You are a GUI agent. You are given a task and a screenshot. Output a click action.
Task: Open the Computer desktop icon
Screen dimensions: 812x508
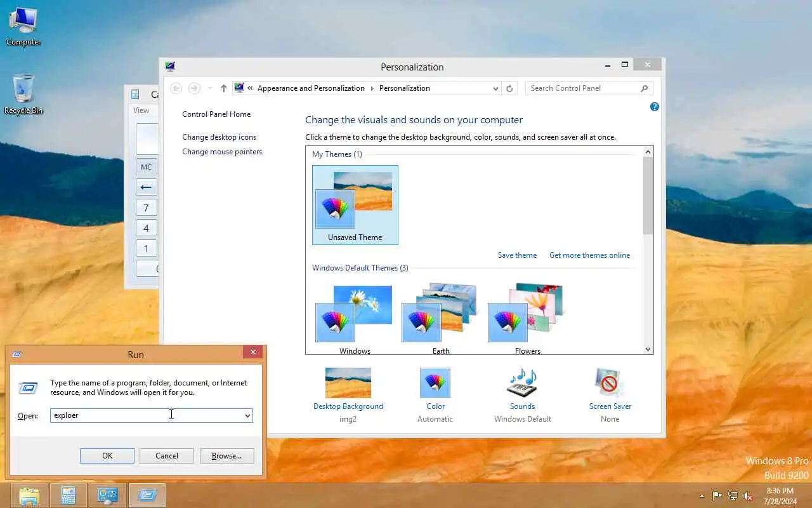(23, 25)
